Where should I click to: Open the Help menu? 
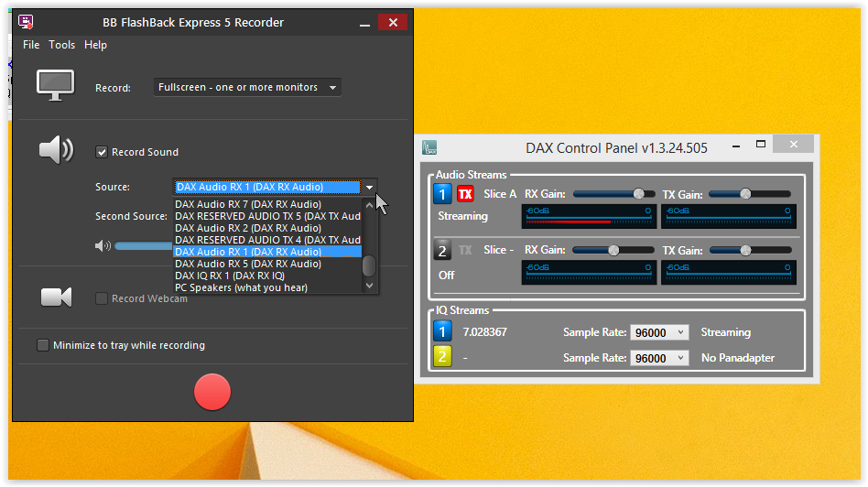(x=95, y=45)
